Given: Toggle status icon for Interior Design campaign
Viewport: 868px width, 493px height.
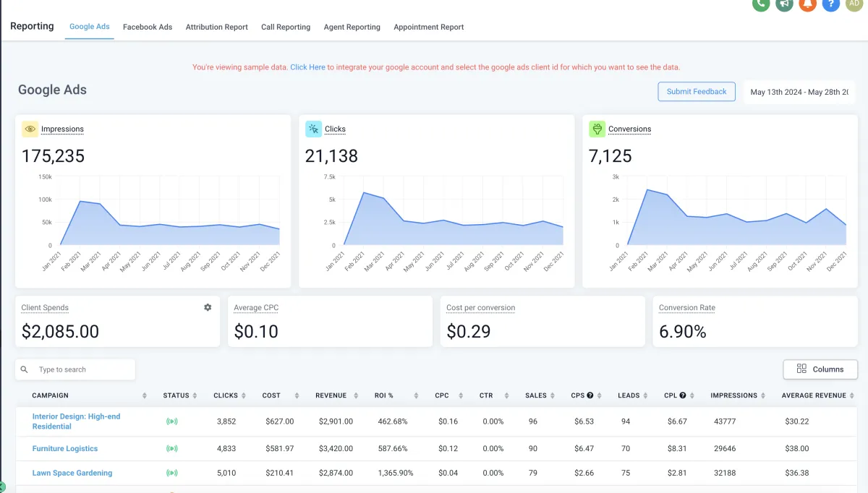Looking at the screenshot, I should (172, 421).
